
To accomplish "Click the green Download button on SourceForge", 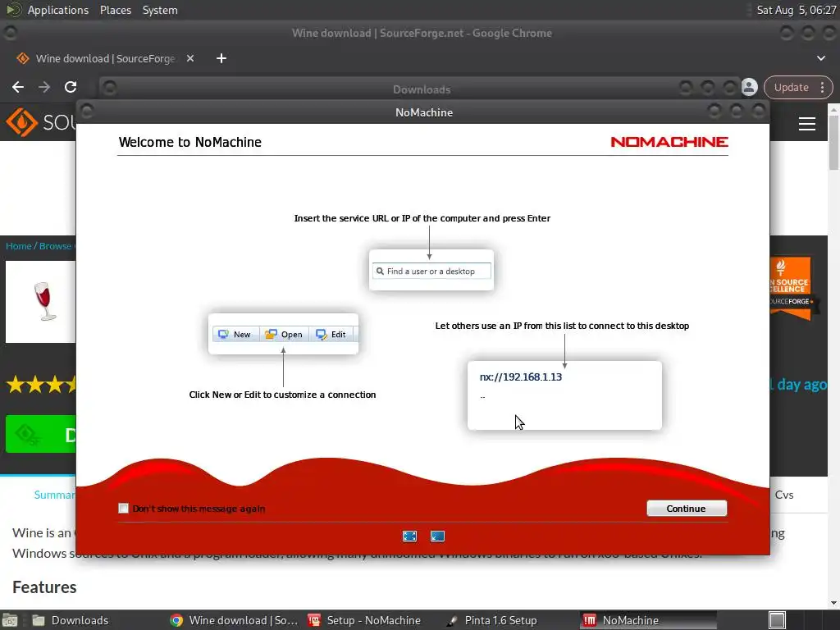I will pyautogui.click(x=41, y=434).
